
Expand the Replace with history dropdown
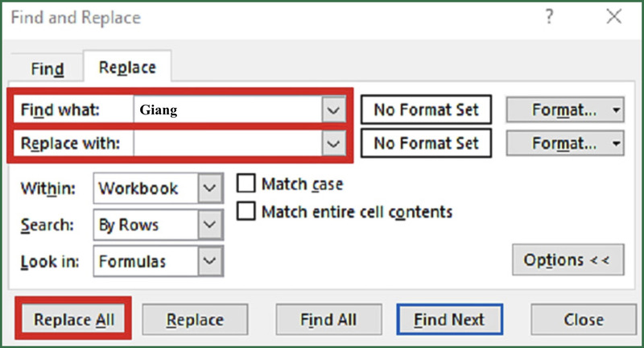[x=332, y=144]
